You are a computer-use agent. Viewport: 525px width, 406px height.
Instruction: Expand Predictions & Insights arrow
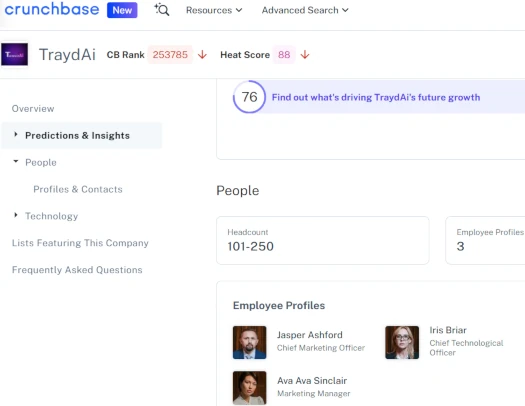[x=15, y=135]
